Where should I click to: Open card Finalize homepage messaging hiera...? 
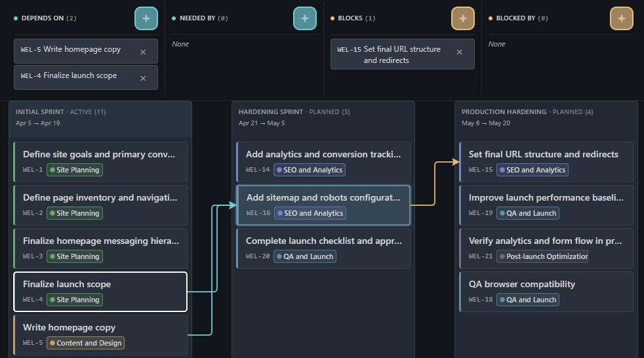[100, 249]
